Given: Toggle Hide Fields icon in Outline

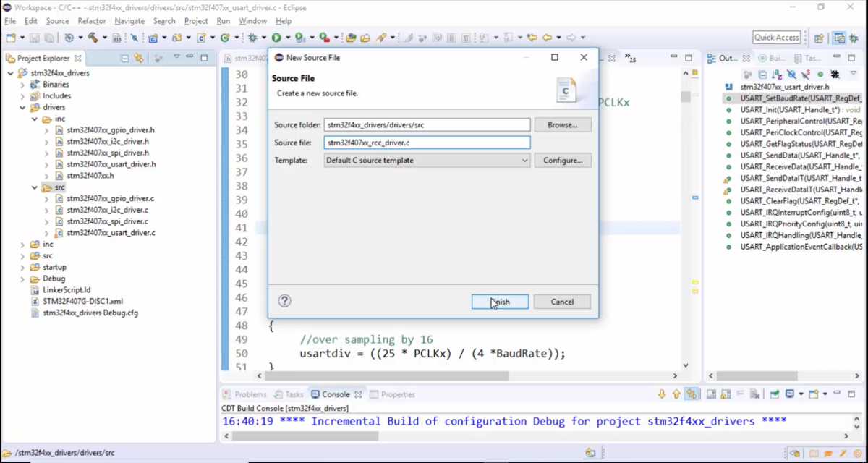Looking at the screenshot, I should [x=791, y=74].
